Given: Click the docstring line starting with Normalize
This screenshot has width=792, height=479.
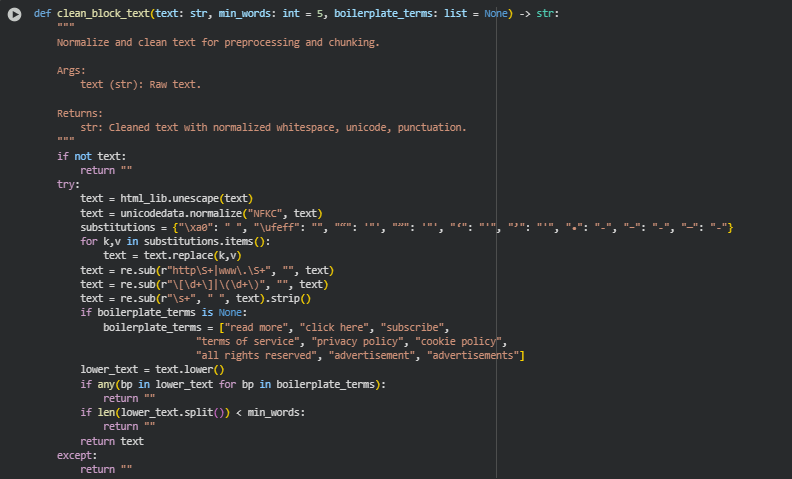Looking at the screenshot, I should (x=218, y=43).
